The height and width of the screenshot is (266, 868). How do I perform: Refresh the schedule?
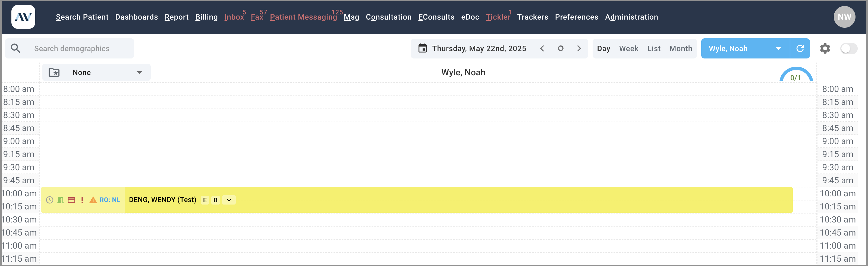click(800, 48)
